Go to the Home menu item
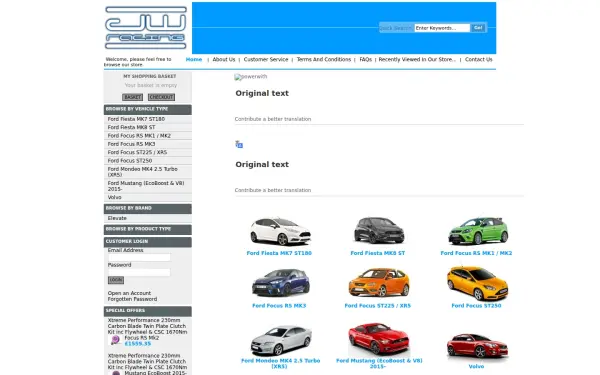Viewport: 600px width, 375px height. tap(194, 59)
